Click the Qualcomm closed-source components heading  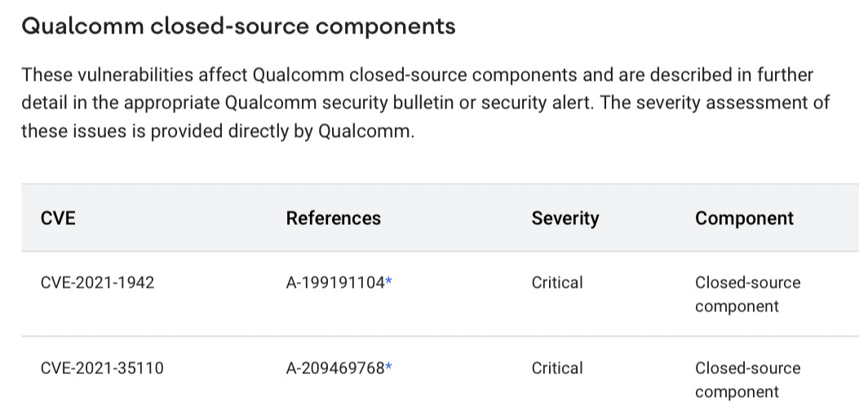[238, 26]
